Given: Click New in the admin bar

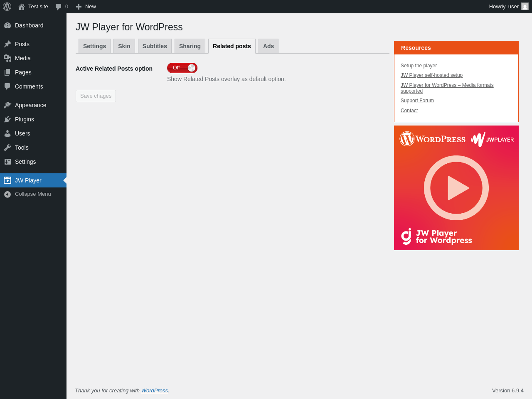Looking at the screenshot, I should coord(91,7).
